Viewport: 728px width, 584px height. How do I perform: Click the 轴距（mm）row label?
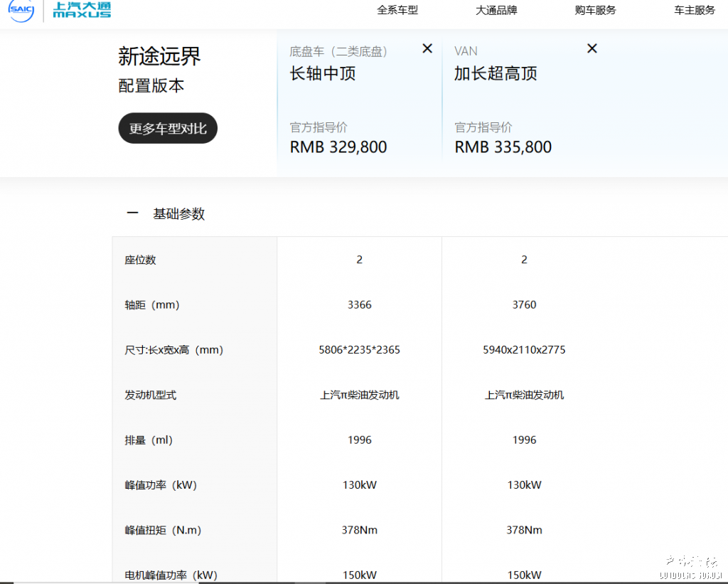(x=152, y=305)
